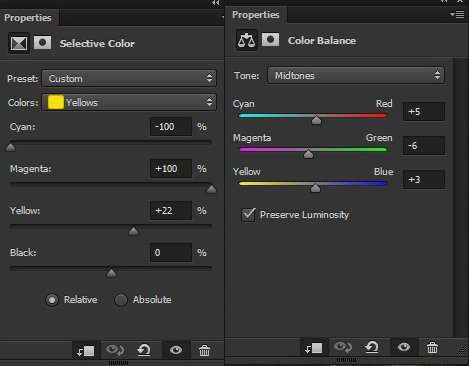Toggle Selective Color layer visibility eye

coord(176,350)
